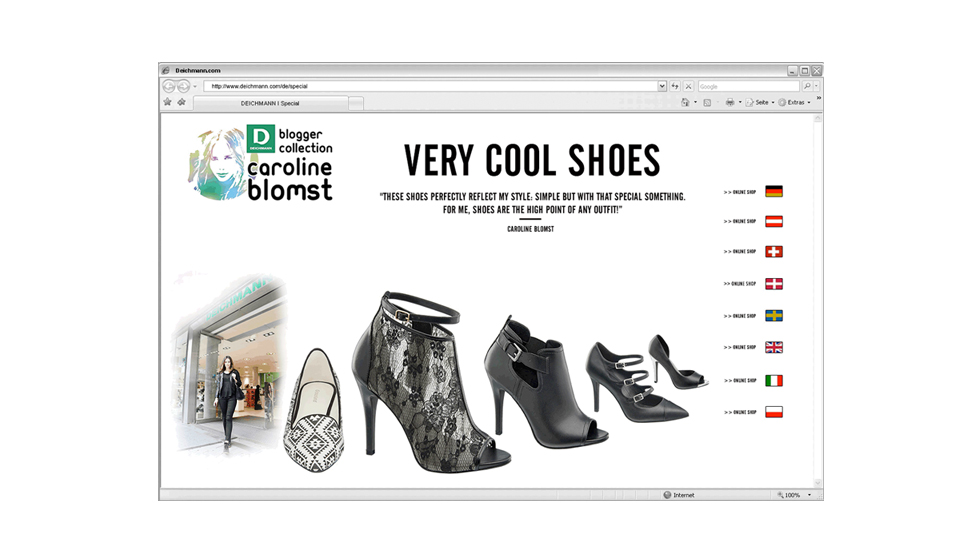This screenshot has height=542, width=980.
Task: Click the Home page icon
Action: pos(686,103)
